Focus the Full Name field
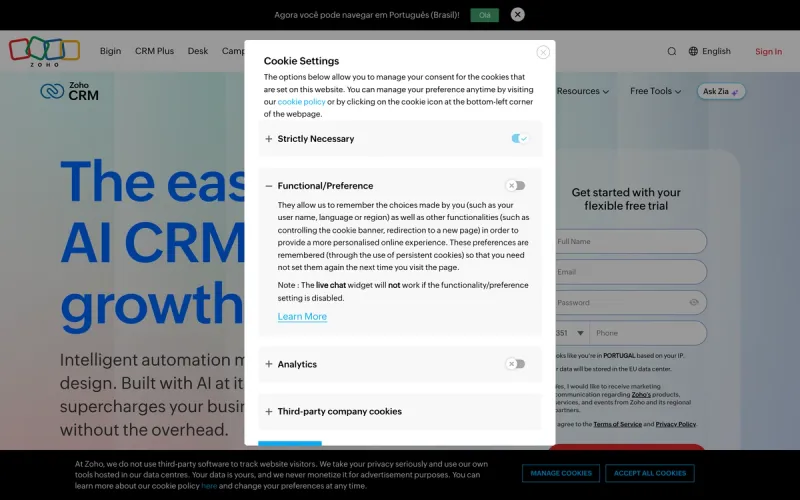 [x=630, y=241]
